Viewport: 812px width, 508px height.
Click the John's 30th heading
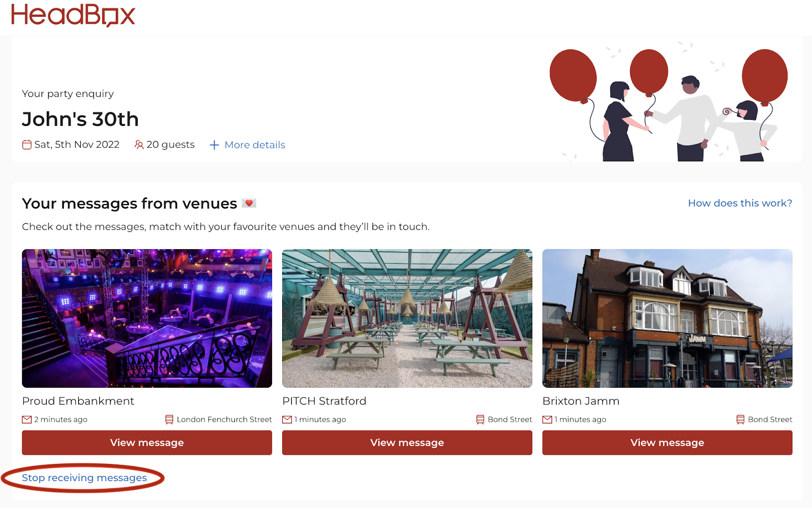[x=80, y=119]
